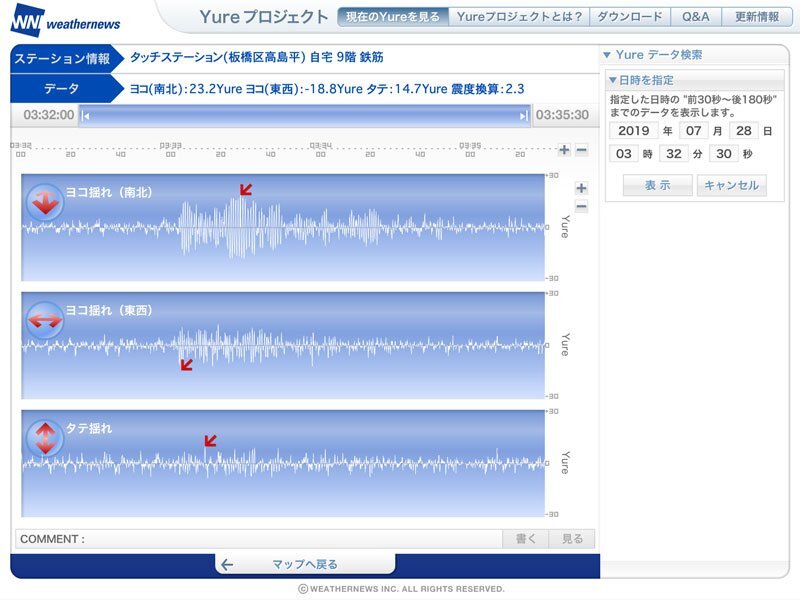Open the Q&A tab

(696, 17)
